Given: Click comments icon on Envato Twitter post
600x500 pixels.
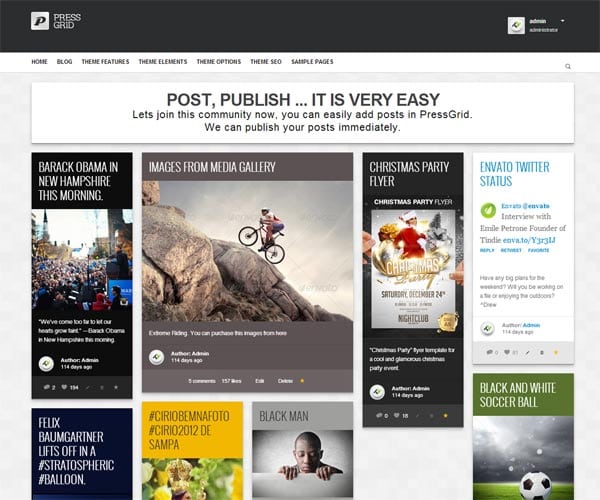Looking at the screenshot, I should [x=489, y=352].
